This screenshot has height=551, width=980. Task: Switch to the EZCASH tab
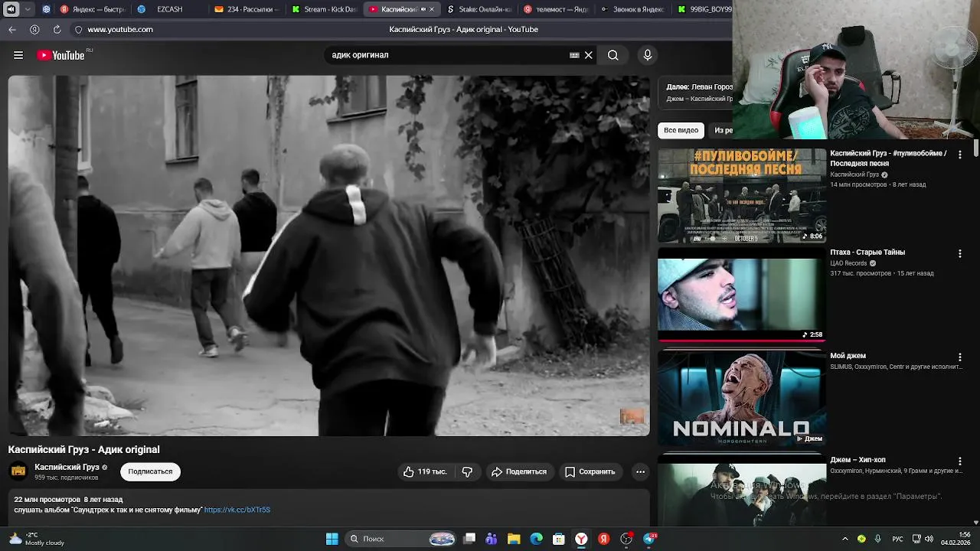170,9
